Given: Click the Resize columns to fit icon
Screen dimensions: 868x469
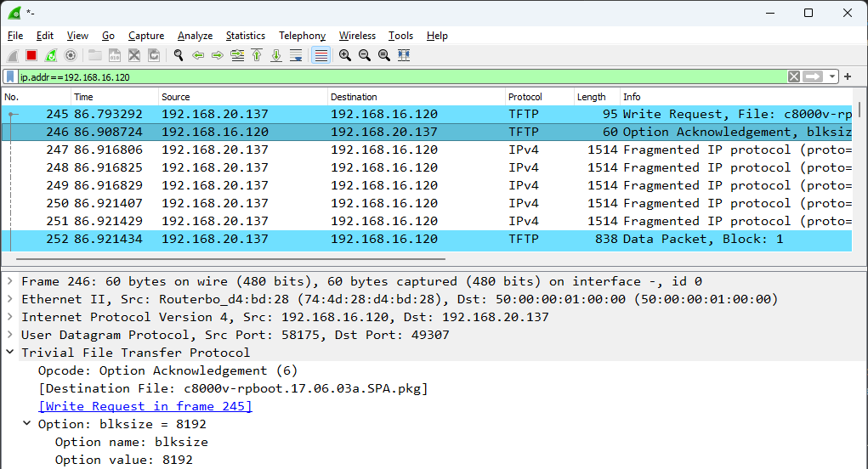Looking at the screenshot, I should coord(404,55).
